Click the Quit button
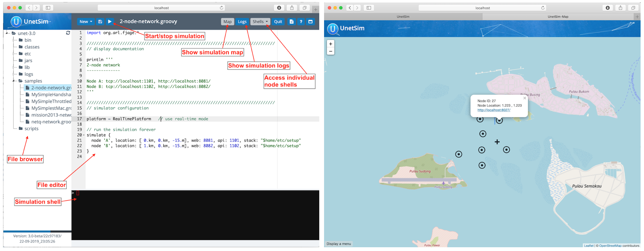644x251 pixels. pyautogui.click(x=278, y=22)
